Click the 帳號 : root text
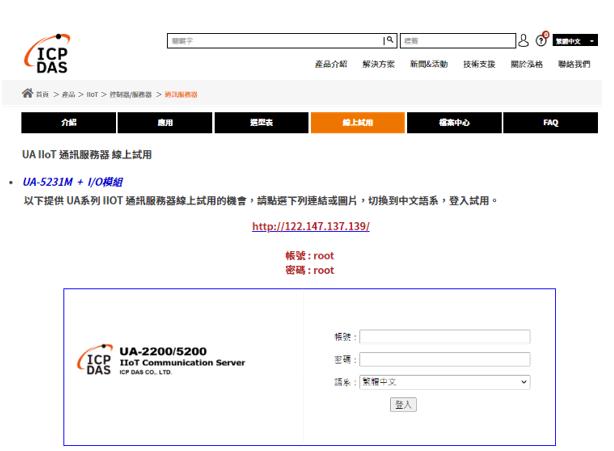 coord(309,256)
